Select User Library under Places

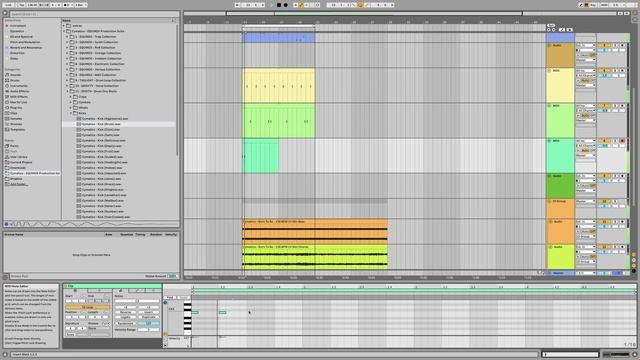(18, 157)
